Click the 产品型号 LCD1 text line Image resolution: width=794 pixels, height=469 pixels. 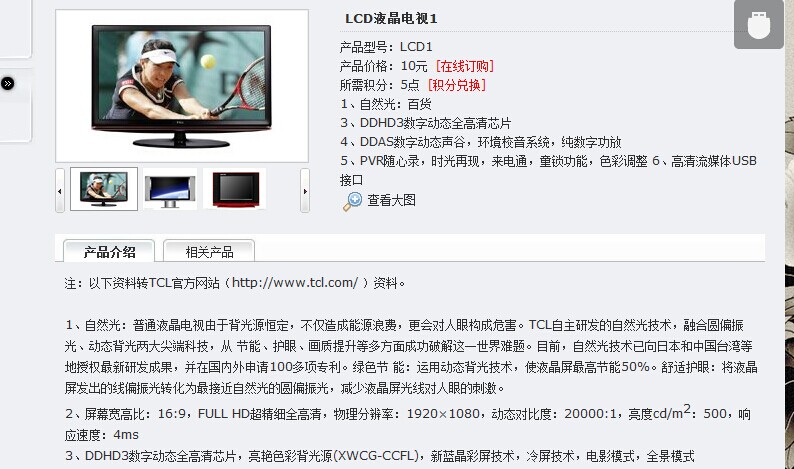coord(386,47)
